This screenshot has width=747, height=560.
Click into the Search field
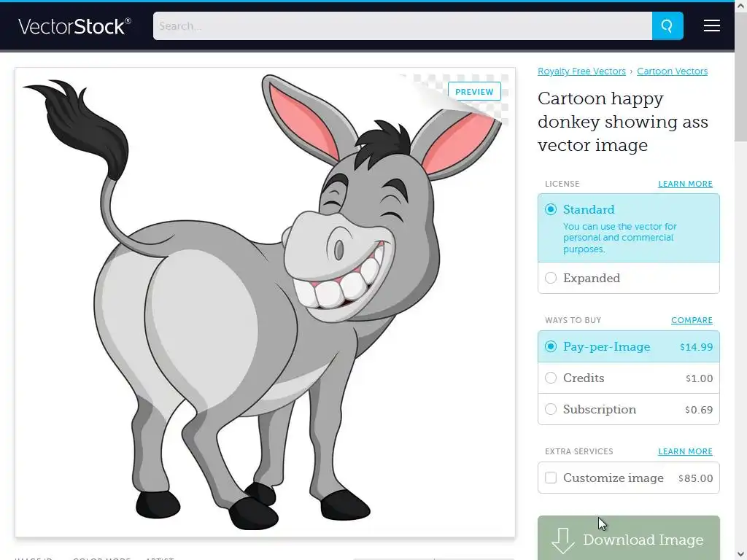point(402,26)
